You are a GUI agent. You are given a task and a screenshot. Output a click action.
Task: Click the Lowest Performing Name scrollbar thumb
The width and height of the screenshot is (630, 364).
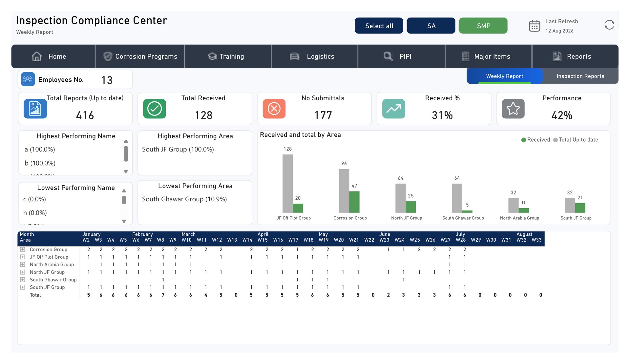[x=124, y=200]
